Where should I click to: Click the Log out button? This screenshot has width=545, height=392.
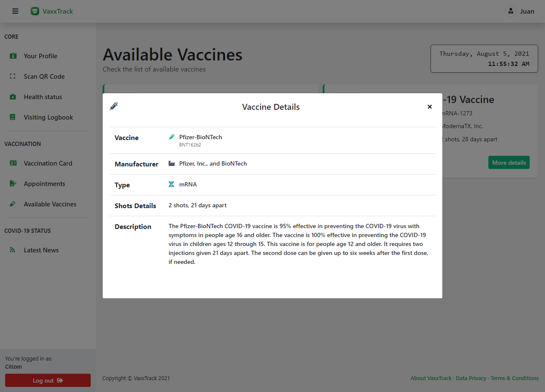(48, 381)
